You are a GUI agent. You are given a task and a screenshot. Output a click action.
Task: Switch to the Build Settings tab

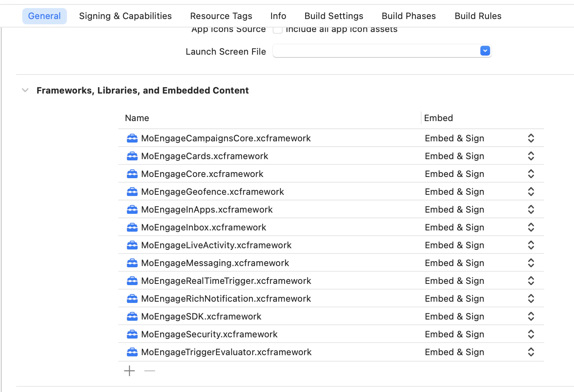click(334, 16)
